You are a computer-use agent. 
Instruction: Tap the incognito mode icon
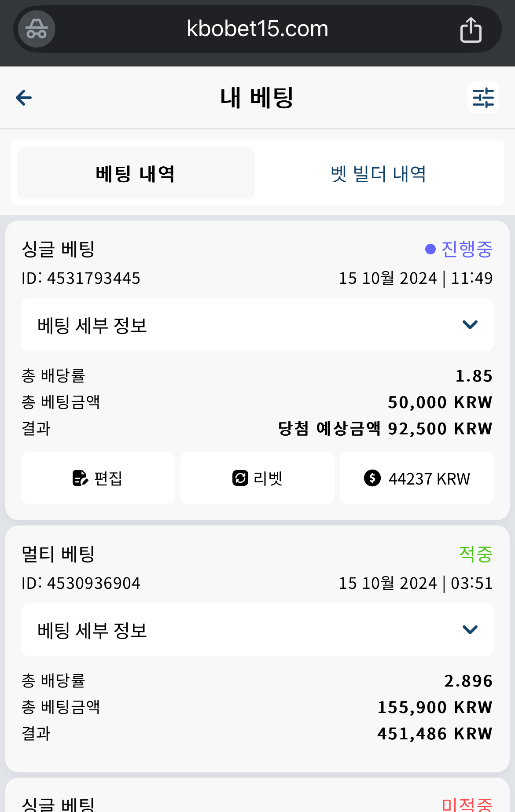[37, 29]
